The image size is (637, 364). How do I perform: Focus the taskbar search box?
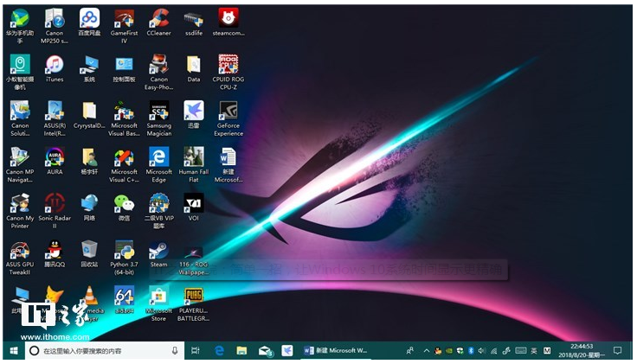pyautogui.click(x=105, y=351)
